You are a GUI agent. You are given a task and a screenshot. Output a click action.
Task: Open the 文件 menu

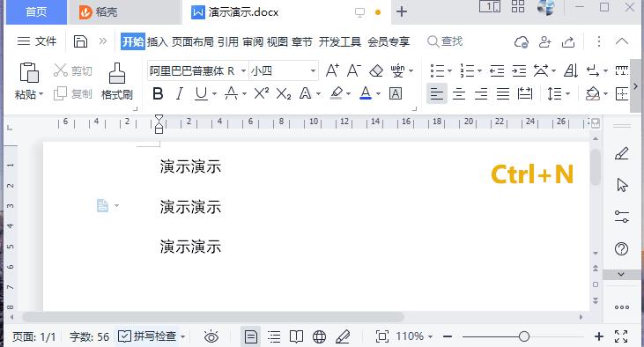coord(36,41)
